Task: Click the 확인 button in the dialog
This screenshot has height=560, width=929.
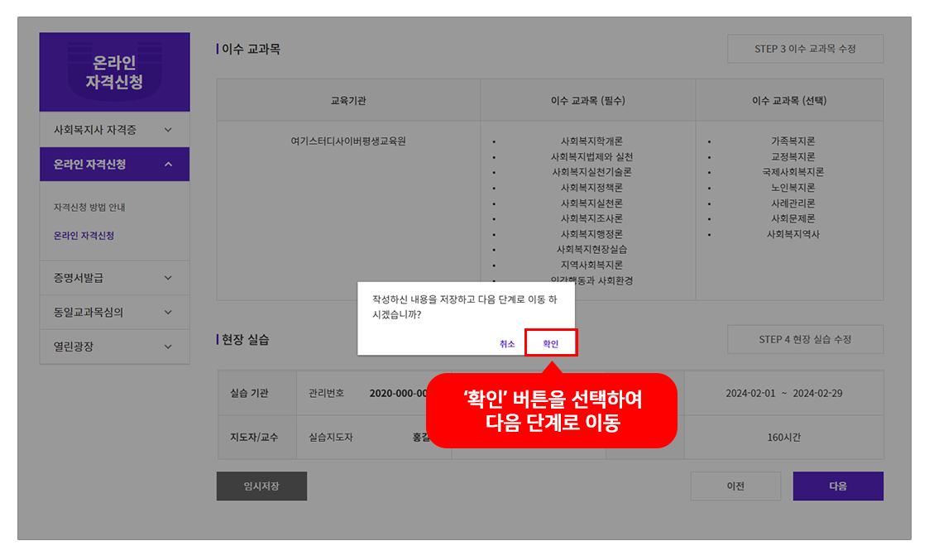Action: (x=550, y=343)
